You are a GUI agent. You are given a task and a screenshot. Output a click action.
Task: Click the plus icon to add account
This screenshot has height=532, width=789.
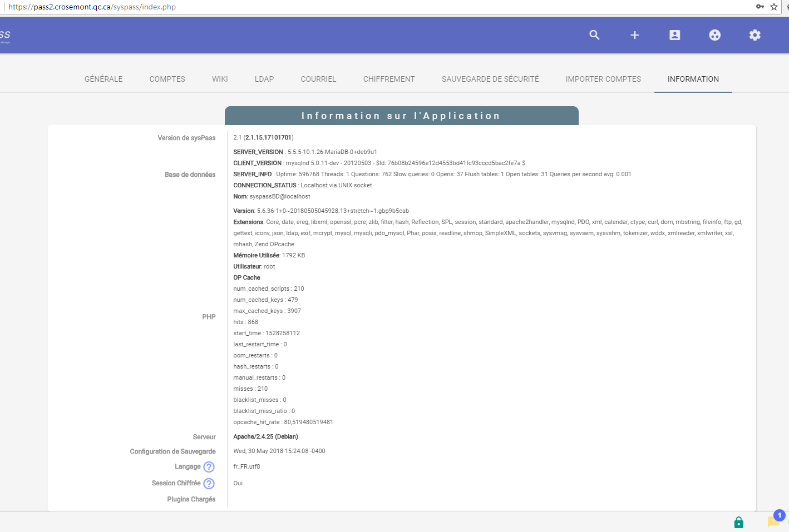pos(634,35)
